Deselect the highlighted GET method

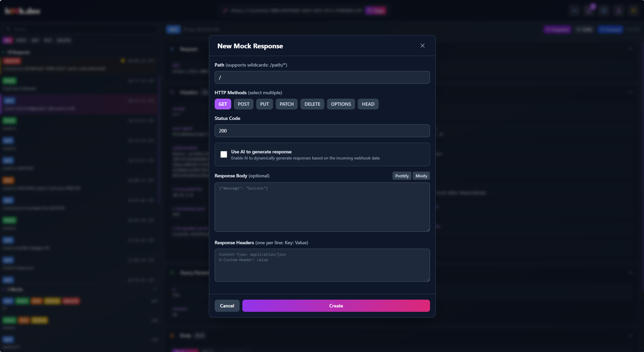tap(223, 104)
